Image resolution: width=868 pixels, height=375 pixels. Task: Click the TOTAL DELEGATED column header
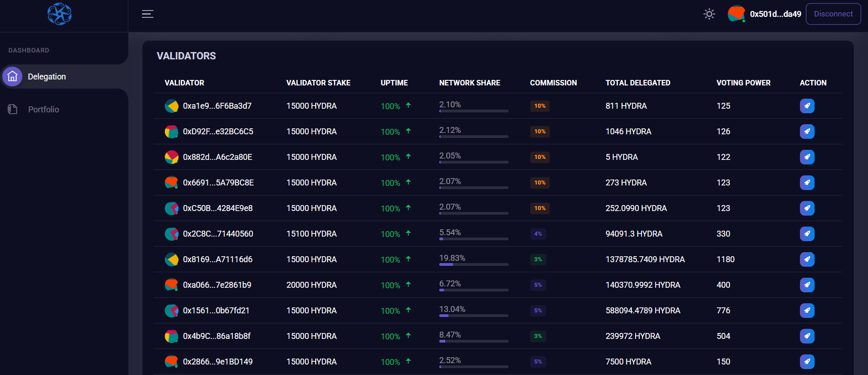(x=638, y=83)
